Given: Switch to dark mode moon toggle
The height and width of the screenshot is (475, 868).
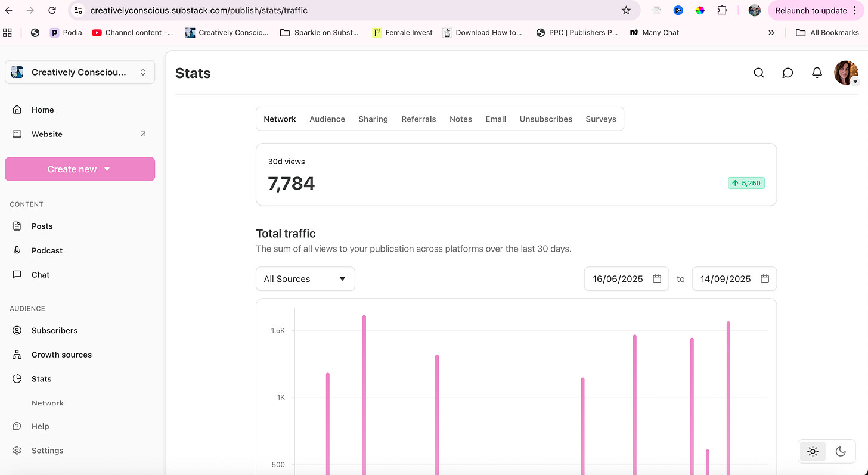Looking at the screenshot, I should pyautogui.click(x=841, y=452).
